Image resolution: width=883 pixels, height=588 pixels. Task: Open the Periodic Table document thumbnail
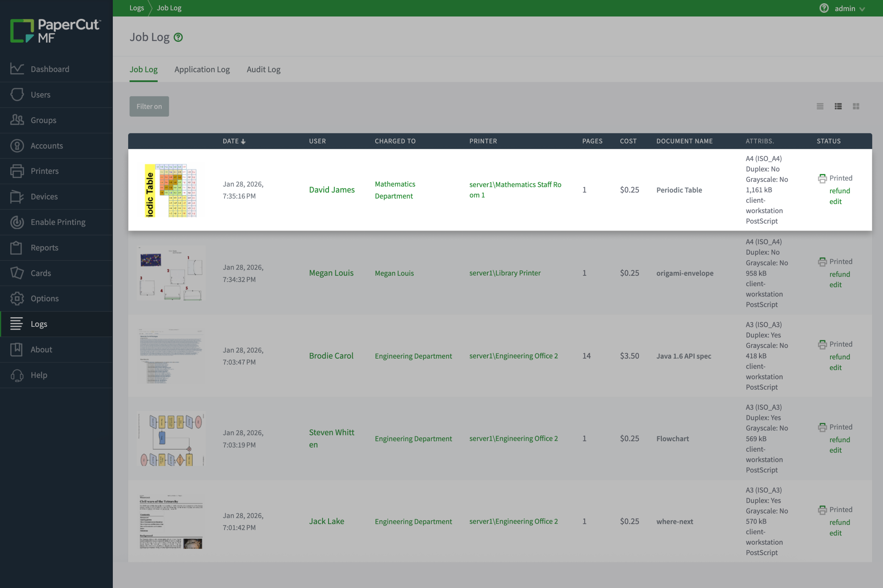coord(171,190)
